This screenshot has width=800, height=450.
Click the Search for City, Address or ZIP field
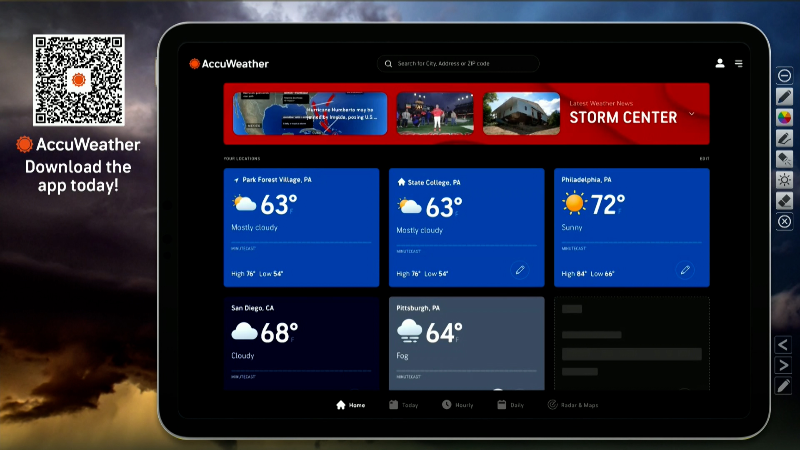(x=458, y=64)
